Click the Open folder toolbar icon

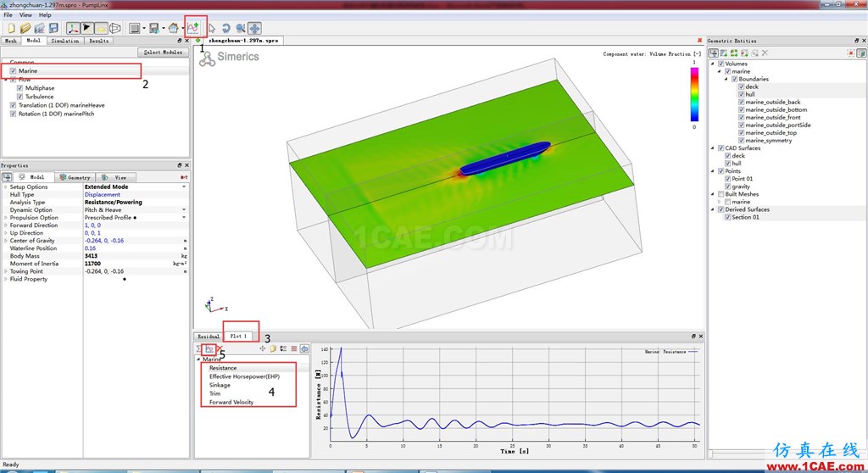[25, 28]
